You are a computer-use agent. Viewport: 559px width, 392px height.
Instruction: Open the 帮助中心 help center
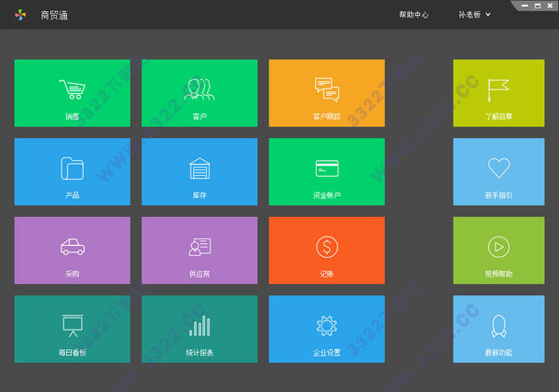pyautogui.click(x=414, y=15)
